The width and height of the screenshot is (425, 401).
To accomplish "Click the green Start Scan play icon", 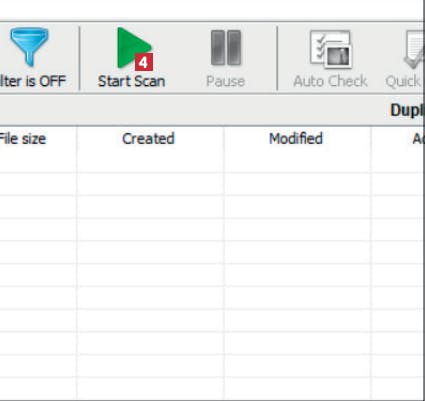I will (134, 48).
